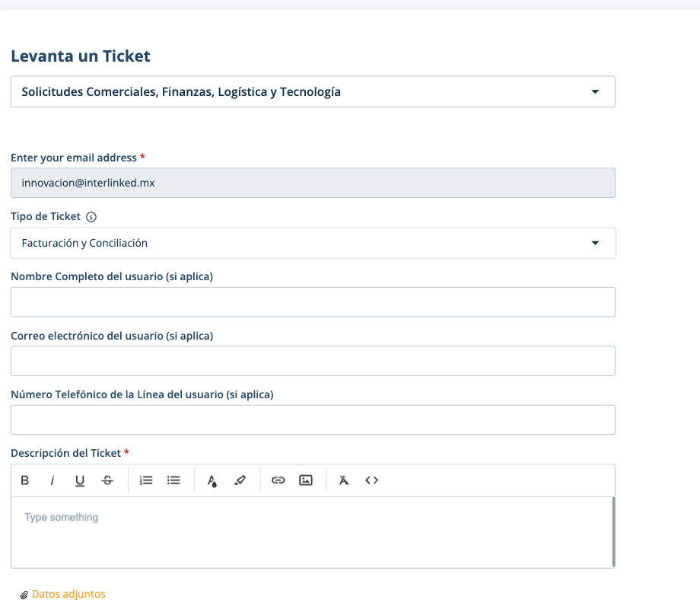Open the text color picker

(212, 480)
